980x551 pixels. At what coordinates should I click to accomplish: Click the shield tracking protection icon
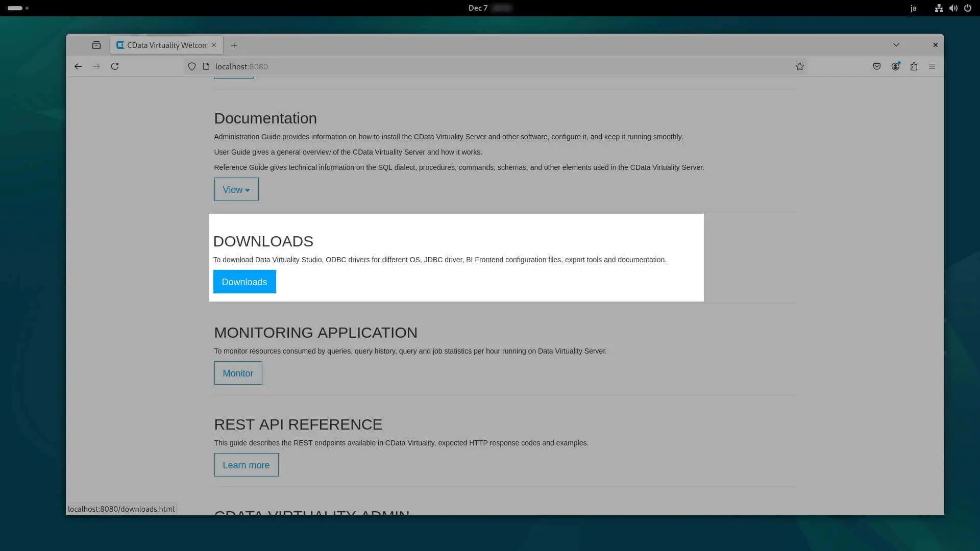coord(192,66)
